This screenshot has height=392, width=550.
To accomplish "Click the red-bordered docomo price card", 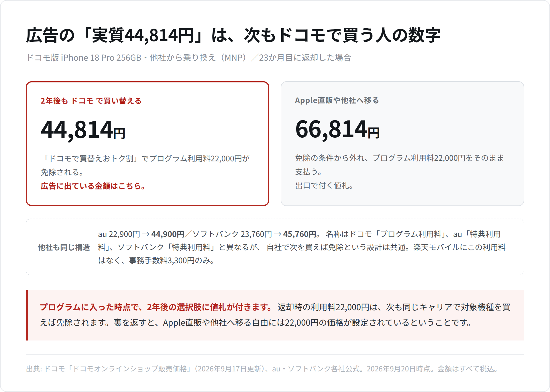I will coord(148,144).
